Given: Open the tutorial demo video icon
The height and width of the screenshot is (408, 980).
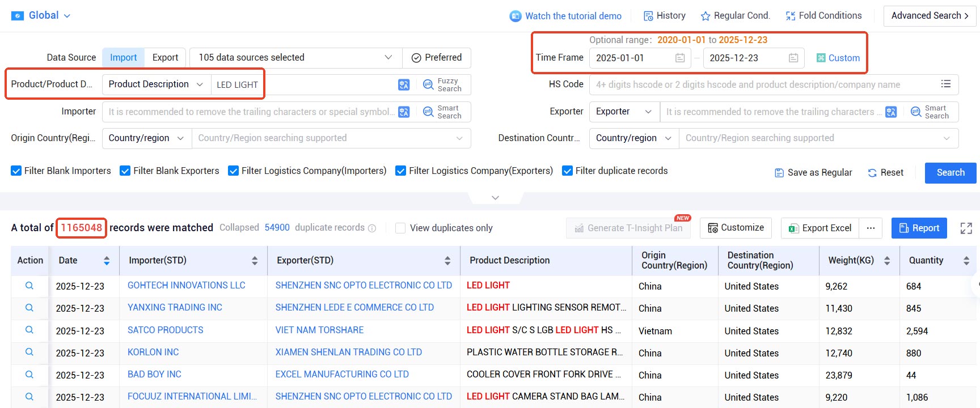Looking at the screenshot, I should [x=515, y=16].
